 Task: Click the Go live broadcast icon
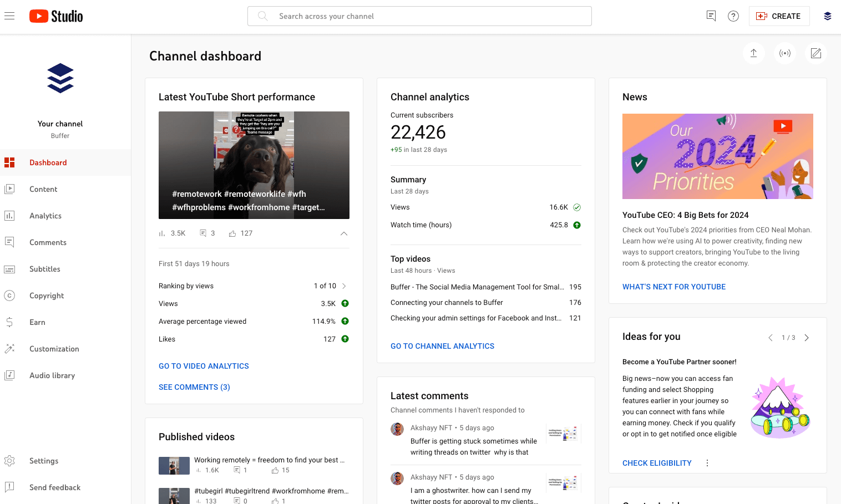[x=784, y=53]
